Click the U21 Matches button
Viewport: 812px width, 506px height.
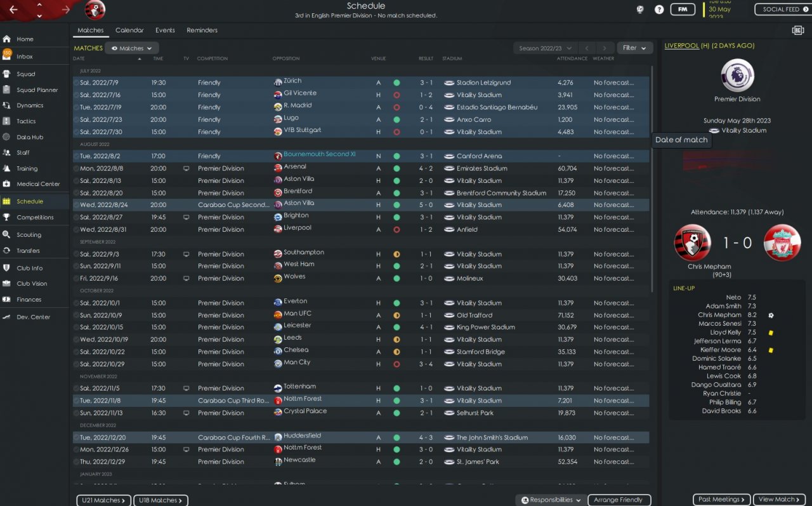(104, 500)
